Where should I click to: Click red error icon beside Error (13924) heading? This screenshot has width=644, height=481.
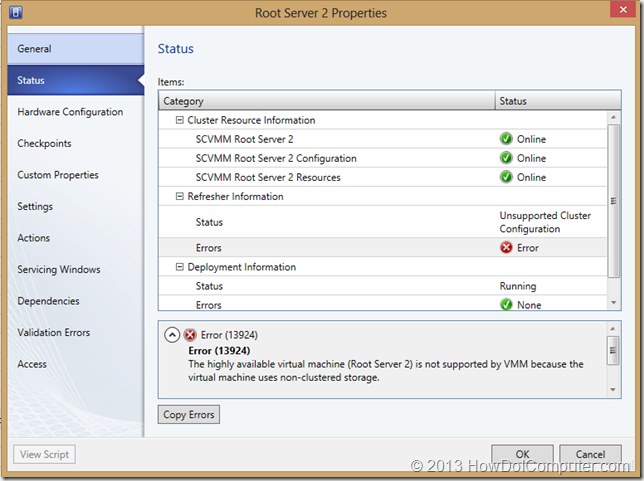[x=190, y=335]
